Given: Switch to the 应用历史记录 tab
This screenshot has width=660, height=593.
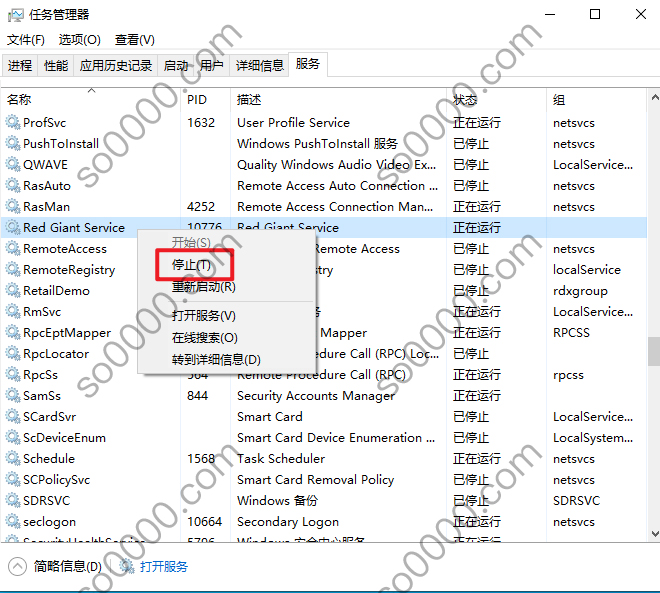Looking at the screenshot, I should (x=116, y=66).
